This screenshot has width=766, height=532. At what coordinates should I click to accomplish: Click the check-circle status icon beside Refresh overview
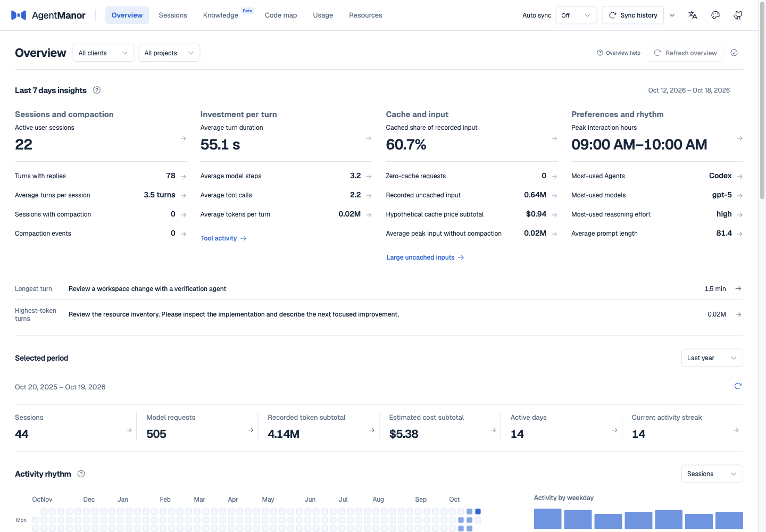pos(734,53)
